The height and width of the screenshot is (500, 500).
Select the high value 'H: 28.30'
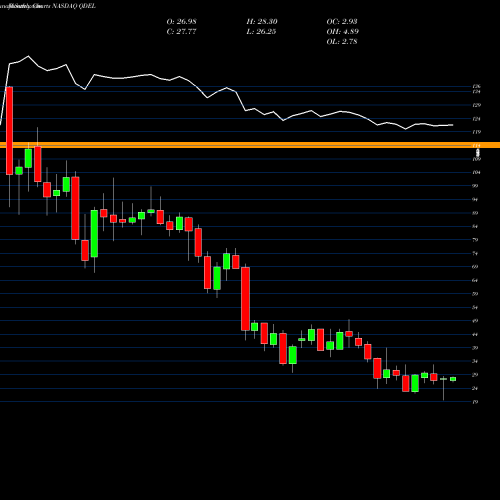[x=262, y=22]
